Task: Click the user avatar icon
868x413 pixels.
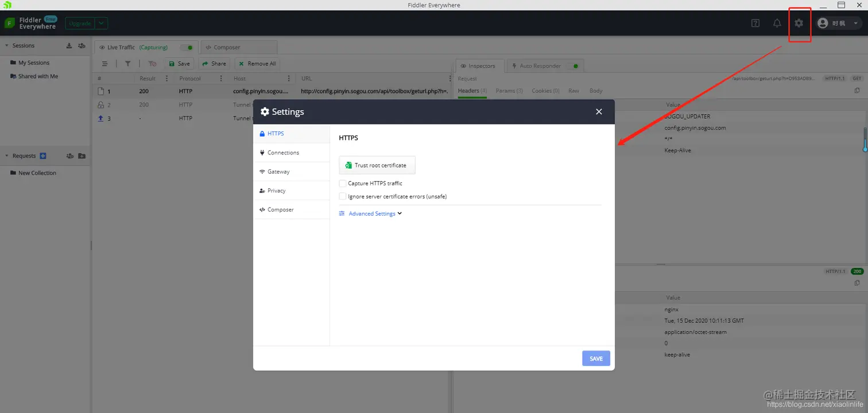Action: (x=823, y=24)
